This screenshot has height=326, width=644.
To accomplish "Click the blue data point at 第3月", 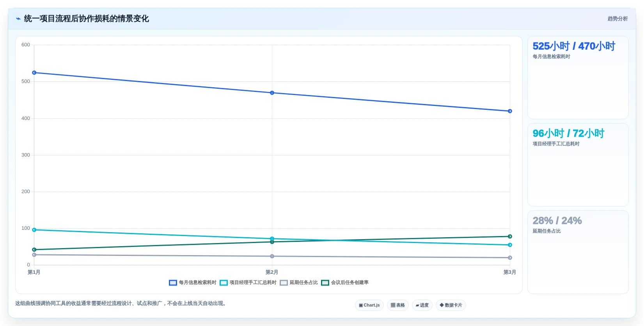I will [x=510, y=111].
